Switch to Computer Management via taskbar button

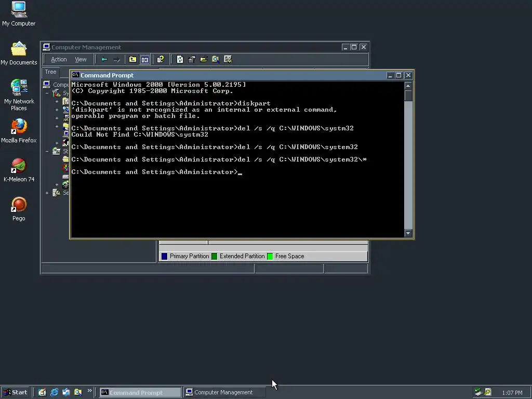[x=224, y=392]
